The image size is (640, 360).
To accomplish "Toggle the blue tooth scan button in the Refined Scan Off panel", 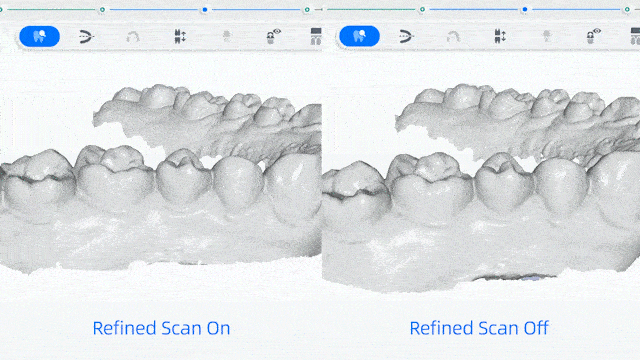I will tap(360, 36).
